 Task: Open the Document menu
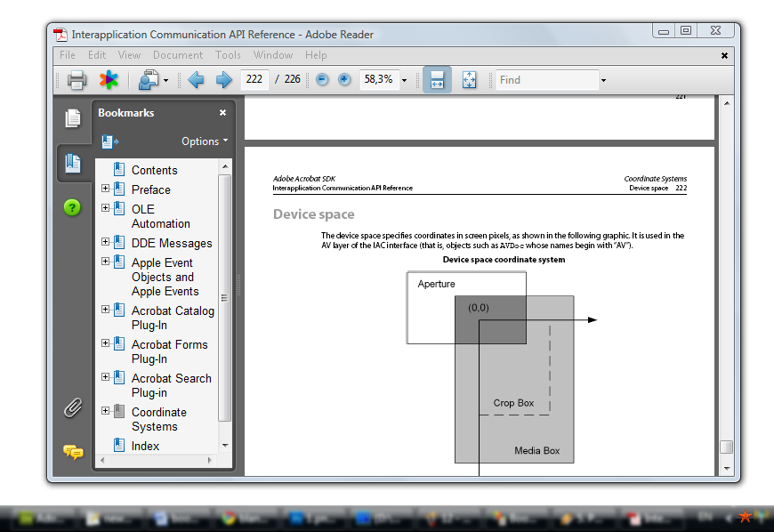[178, 55]
